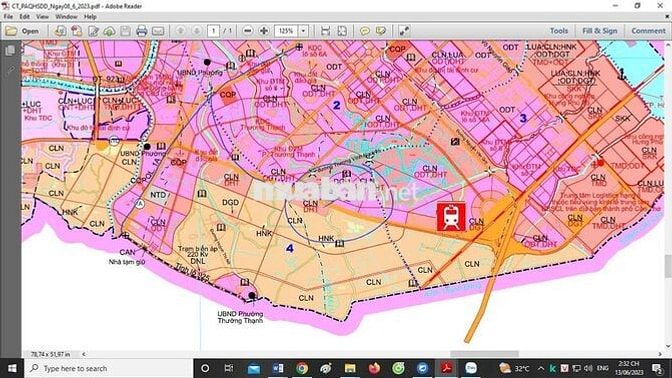Click the horizontal scrollbar thumb
Viewport: 672px width, 378px height.
point(484,354)
